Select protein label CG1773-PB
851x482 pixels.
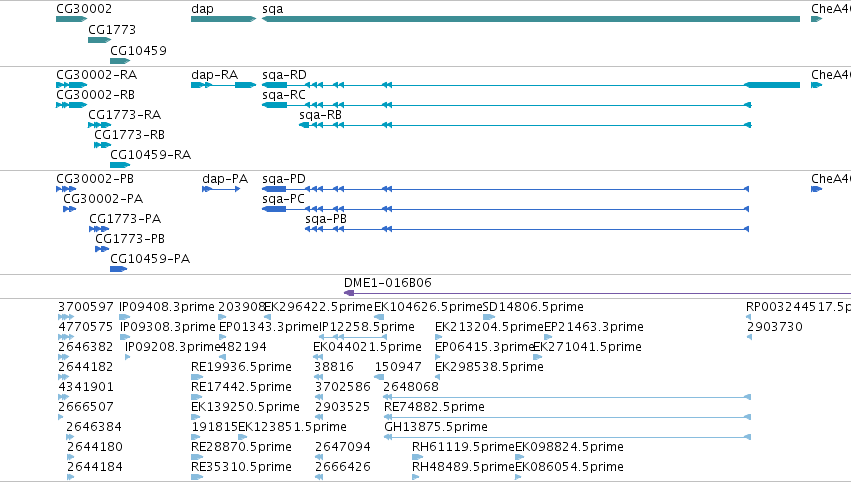click(130, 238)
